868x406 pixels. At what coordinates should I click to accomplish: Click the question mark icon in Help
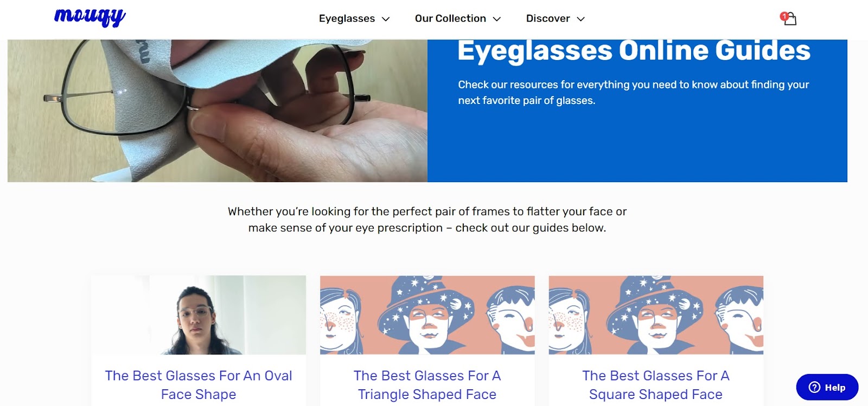[814, 387]
